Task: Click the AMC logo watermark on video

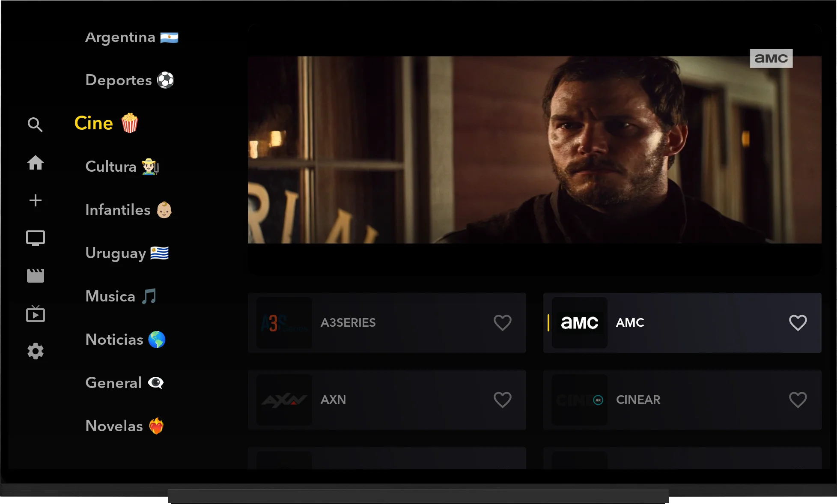Action: pyautogui.click(x=771, y=58)
